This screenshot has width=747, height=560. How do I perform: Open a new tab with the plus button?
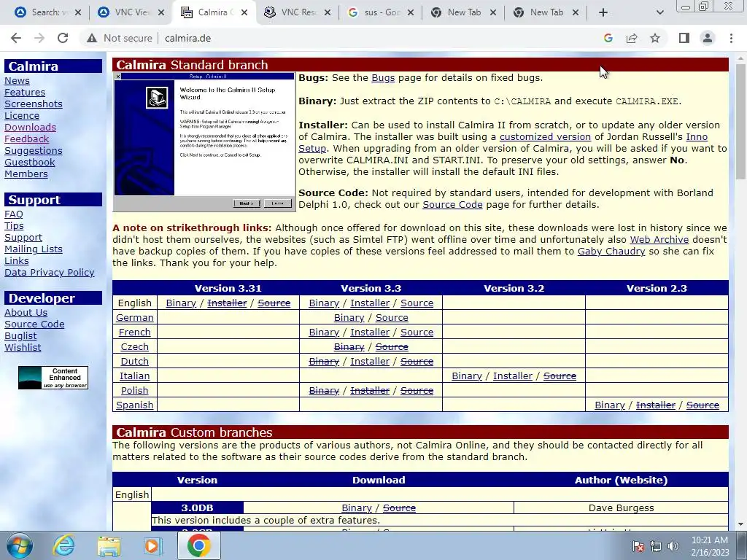click(x=603, y=12)
